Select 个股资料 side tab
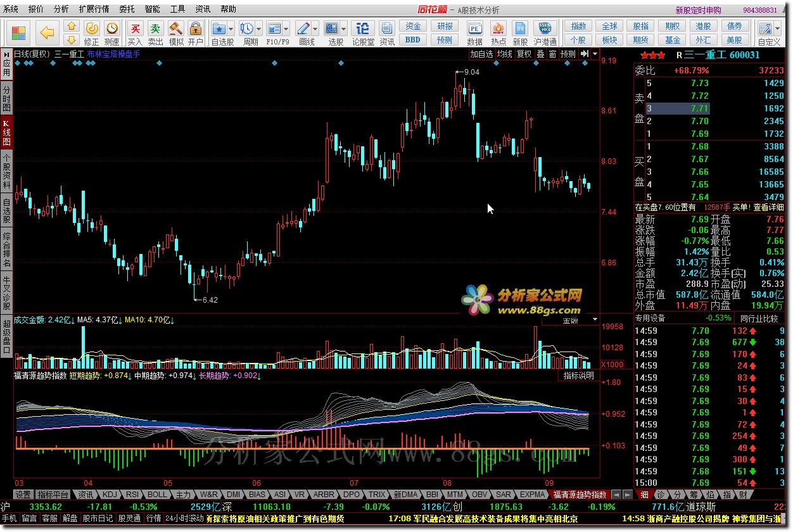The image size is (793, 532). click(6, 171)
